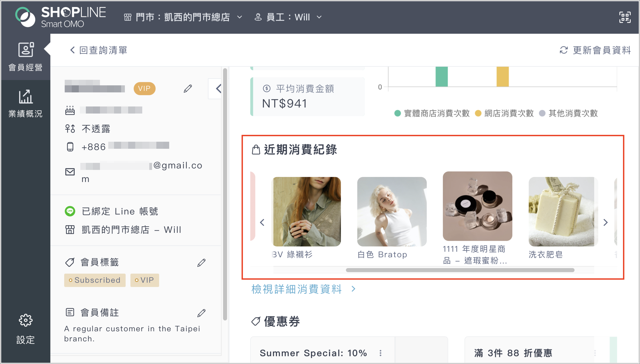Open the Summer Special: 10% coupon
Viewport: 640px width, 364px height.
pyautogui.click(x=349, y=350)
